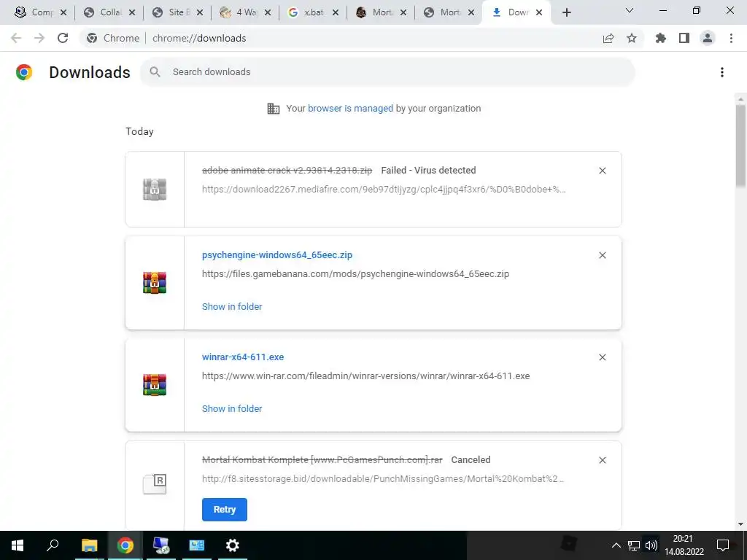The height and width of the screenshot is (560, 747).
Task: Open the files.gamebanana.com source URL
Action: click(355, 274)
